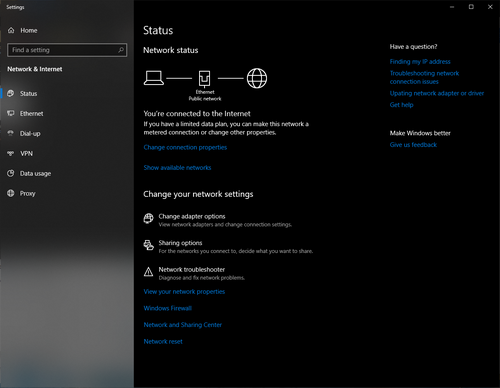The height and width of the screenshot is (388, 500).
Task: Maximize the Settings window
Action: [x=471, y=7]
